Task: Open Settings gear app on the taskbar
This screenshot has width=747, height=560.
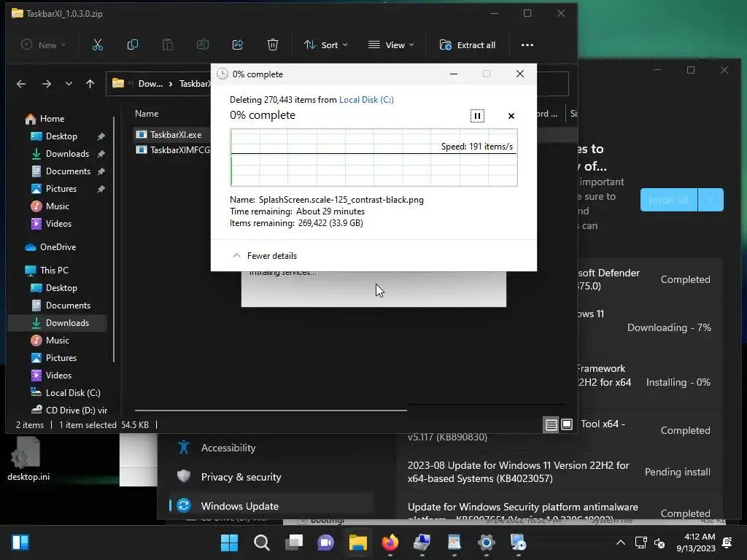Action: click(x=487, y=542)
